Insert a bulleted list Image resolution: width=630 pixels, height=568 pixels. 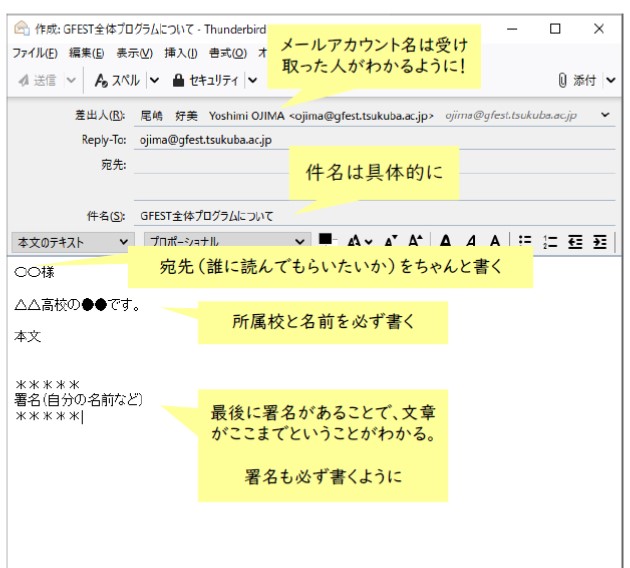pos(524,241)
